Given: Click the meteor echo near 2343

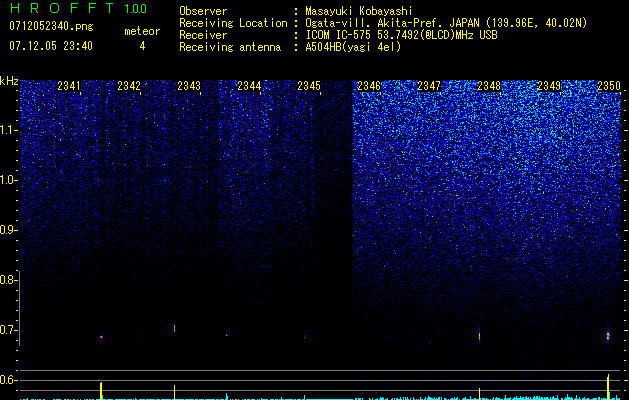Looking at the screenshot, I should point(174,328).
